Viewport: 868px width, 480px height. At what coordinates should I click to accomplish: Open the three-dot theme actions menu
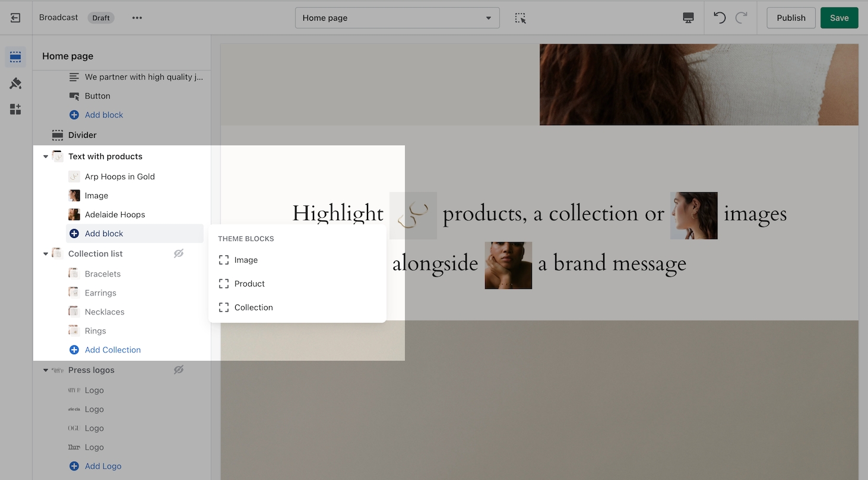tap(137, 18)
